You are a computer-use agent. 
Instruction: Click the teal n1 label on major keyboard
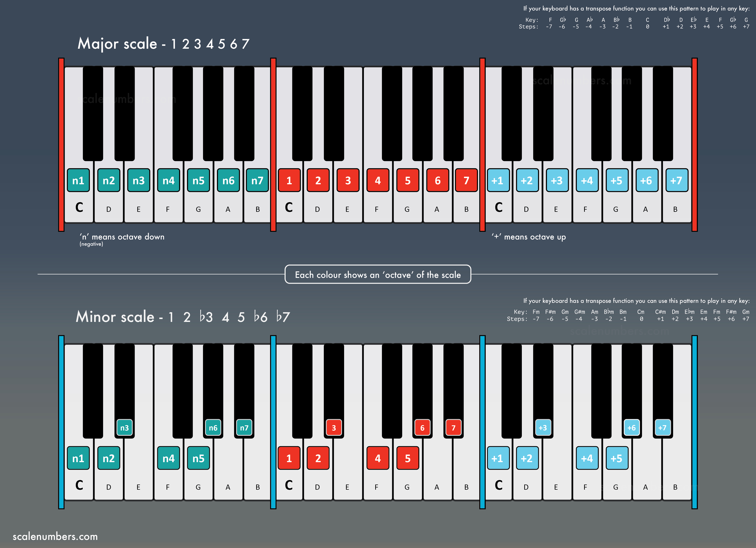point(78,180)
